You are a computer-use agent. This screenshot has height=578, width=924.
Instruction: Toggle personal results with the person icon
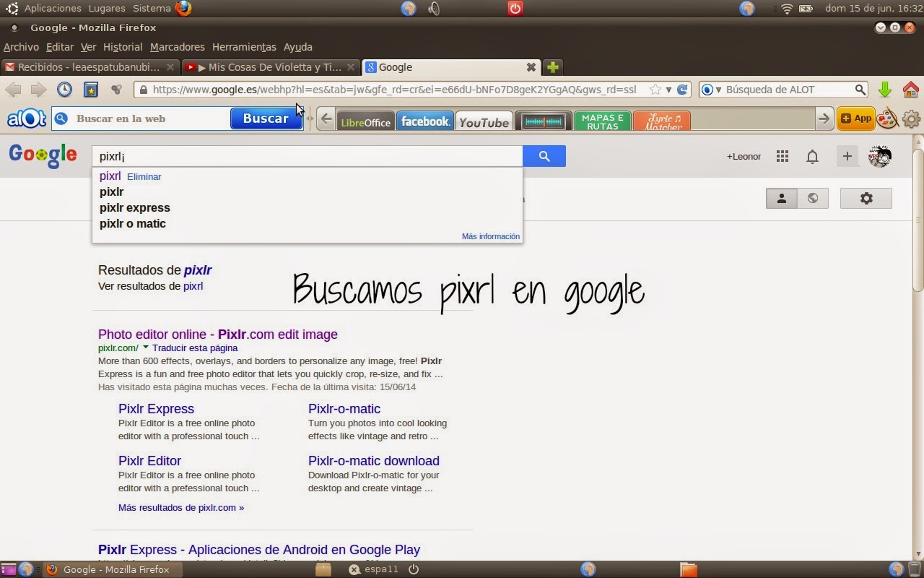781,198
